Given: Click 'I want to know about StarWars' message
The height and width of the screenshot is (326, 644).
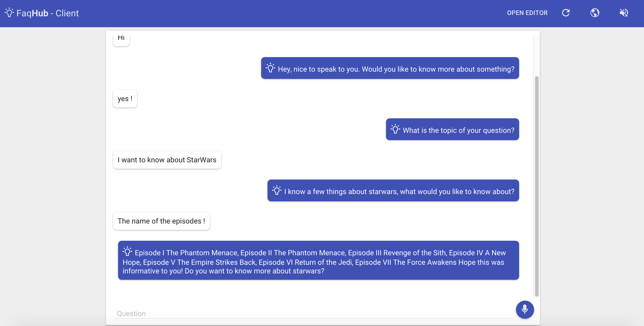Looking at the screenshot, I should click(x=167, y=160).
